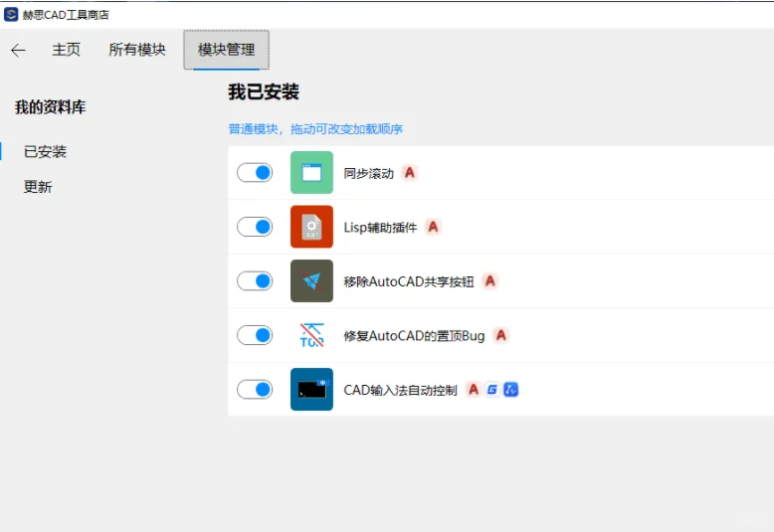Toggle 移除AutoCAD共享按钮 module off
Viewport: 774px width, 532px height.
(255, 280)
